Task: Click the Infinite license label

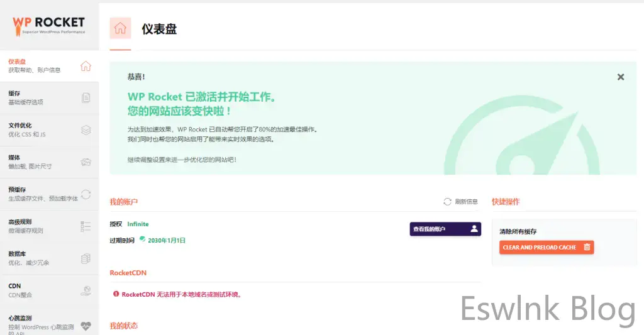Action: coord(138,224)
